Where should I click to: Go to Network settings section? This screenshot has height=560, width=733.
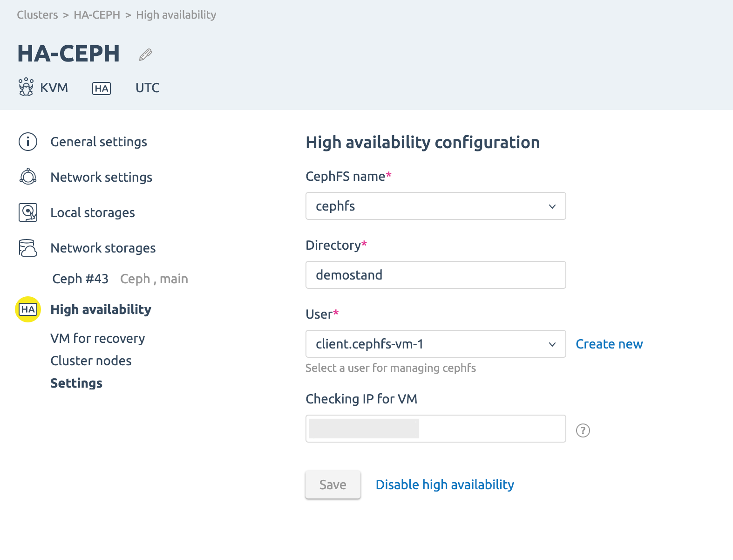(102, 177)
